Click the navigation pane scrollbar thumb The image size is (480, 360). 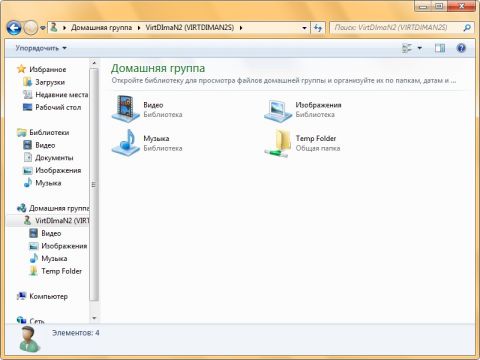[x=94, y=185]
